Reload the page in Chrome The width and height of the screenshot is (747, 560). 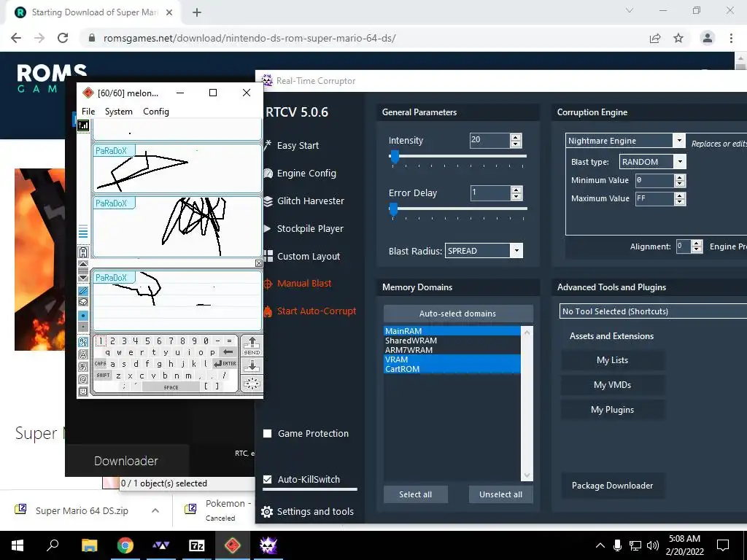pyautogui.click(x=63, y=38)
